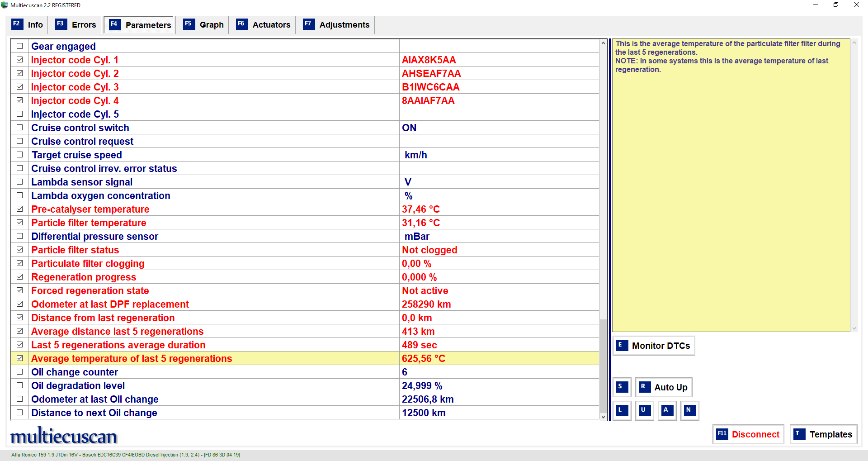Switch to the Graph tab

click(204, 25)
